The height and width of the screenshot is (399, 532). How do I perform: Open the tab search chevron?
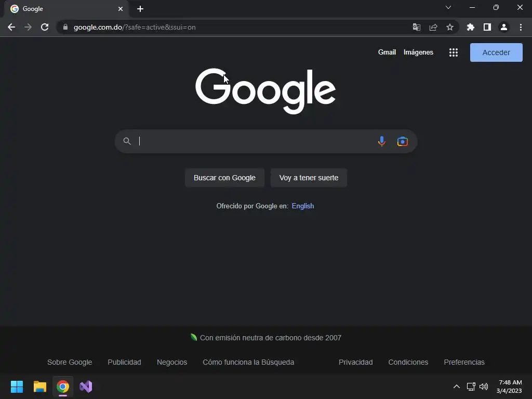(x=448, y=7)
